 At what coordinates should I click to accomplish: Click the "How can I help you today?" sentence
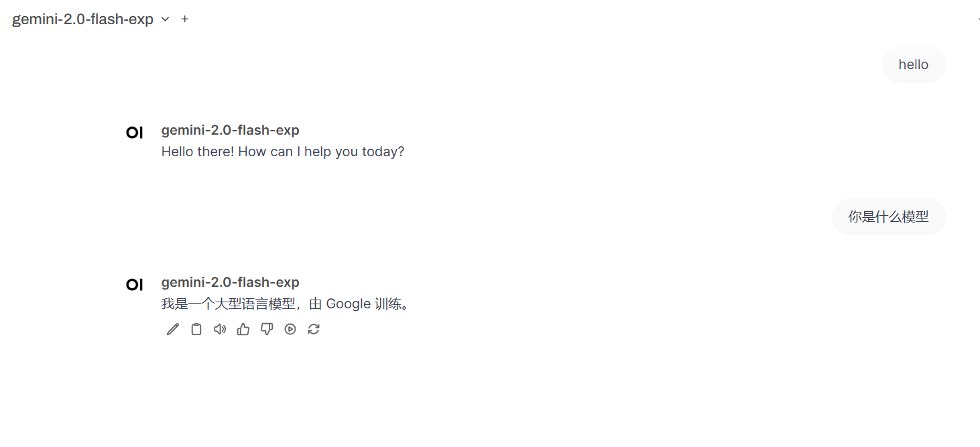[321, 151]
